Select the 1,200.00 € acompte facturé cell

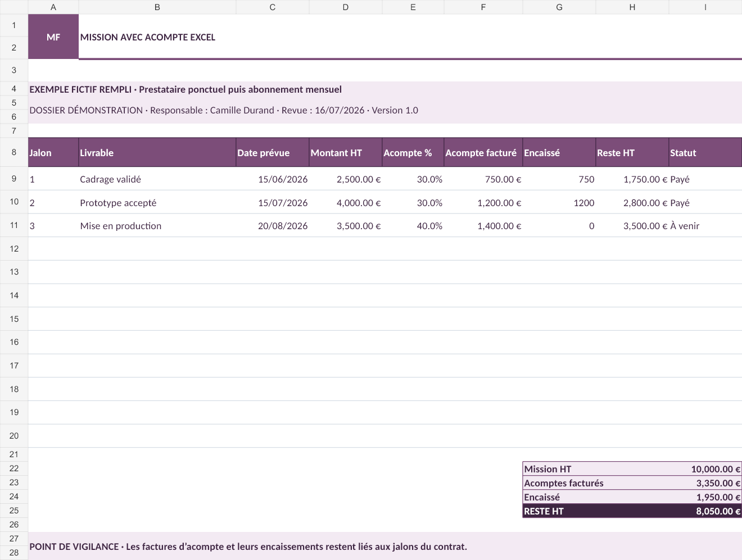(x=483, y=203)
